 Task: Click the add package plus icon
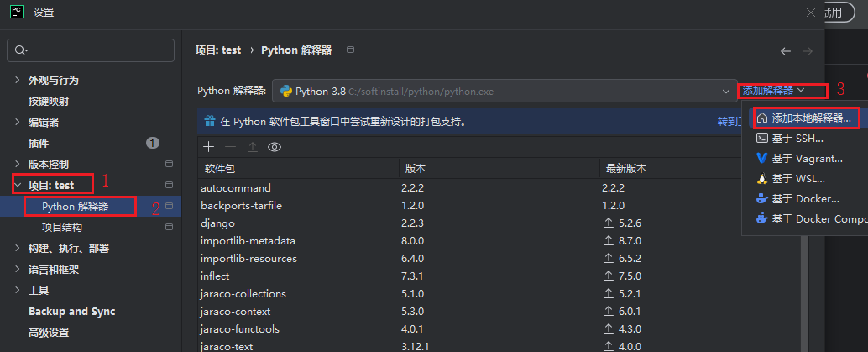208,147
